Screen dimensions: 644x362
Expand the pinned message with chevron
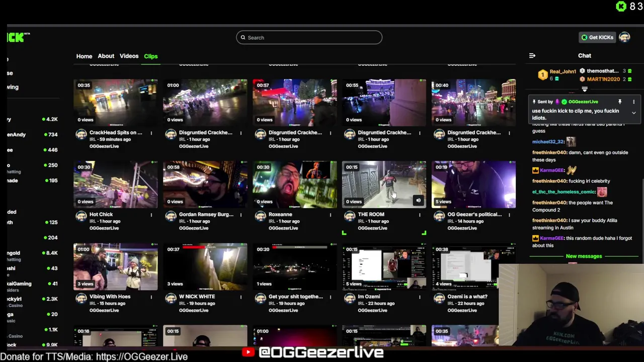click(634, 113)
